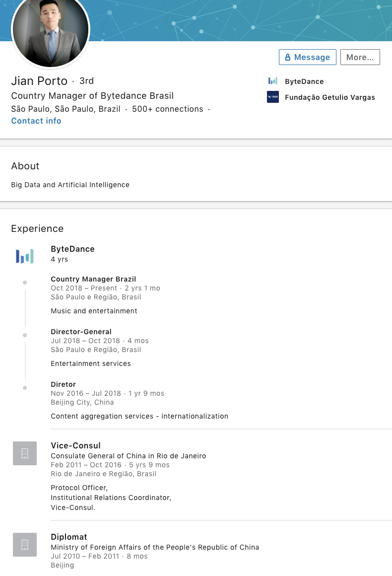Click the Fundação Getulio Vargas logo

tap(273, 97)
